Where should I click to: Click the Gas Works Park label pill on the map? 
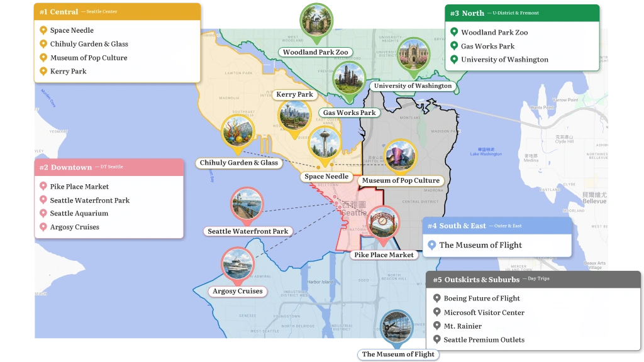(350, 112)
